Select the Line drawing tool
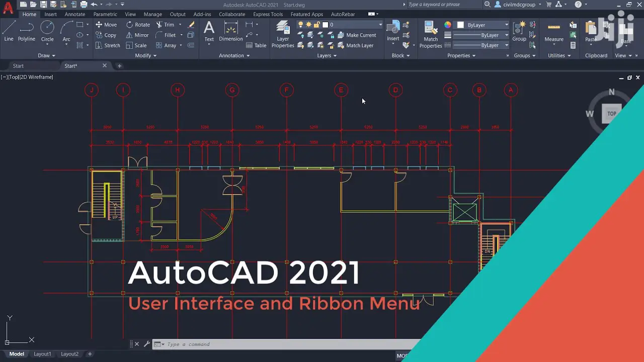Image resolution: width=644 pixels, height=362 pixels. point(9,31)
